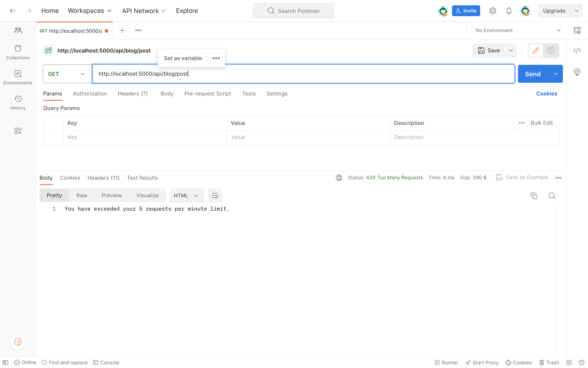Expand the Save options arrow
This screenshot has height=368, width=588.
(x=511, y=50)
